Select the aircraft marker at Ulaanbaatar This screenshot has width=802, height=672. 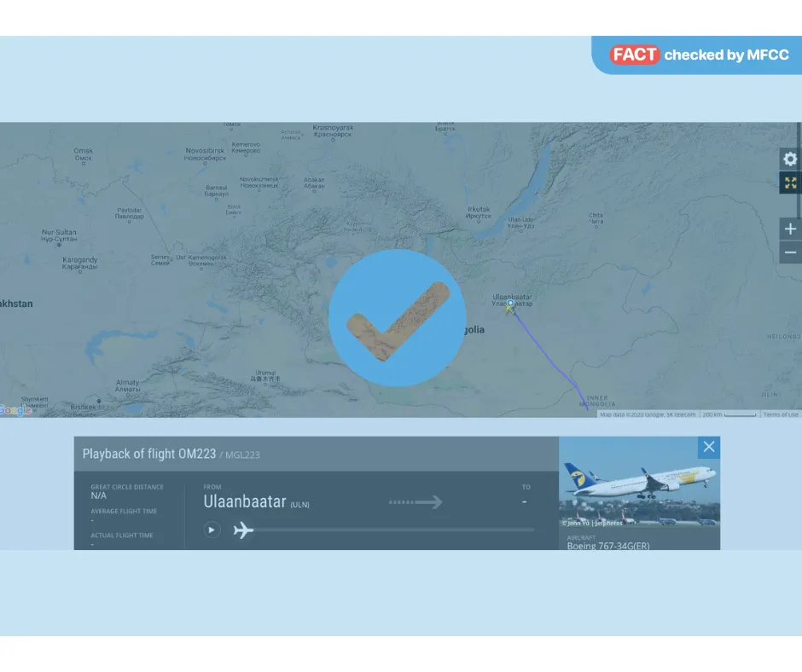[x=509, y=307]
